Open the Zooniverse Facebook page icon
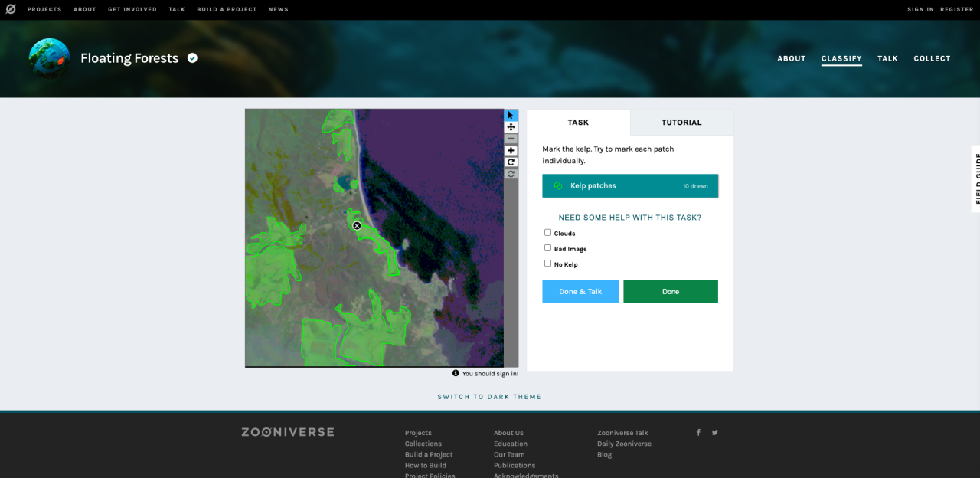 (698, 432)
